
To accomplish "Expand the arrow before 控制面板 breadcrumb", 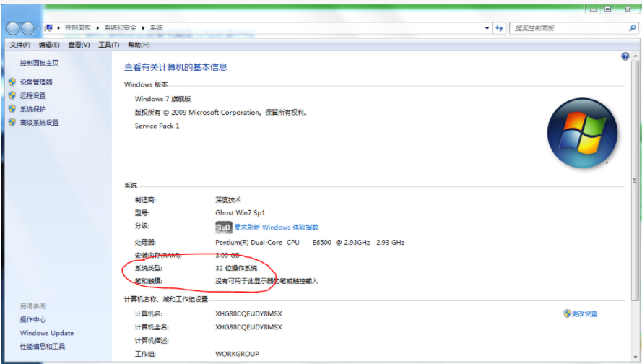I will point(58,28).
